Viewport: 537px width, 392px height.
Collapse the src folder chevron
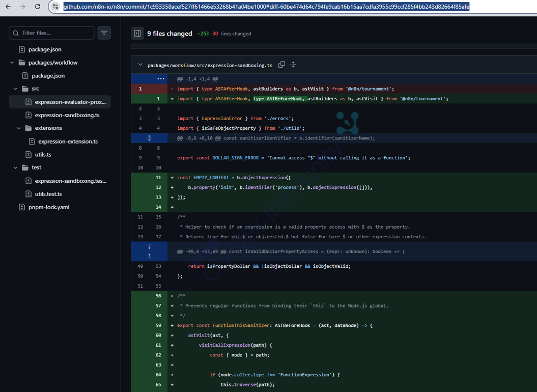point(15,89)
